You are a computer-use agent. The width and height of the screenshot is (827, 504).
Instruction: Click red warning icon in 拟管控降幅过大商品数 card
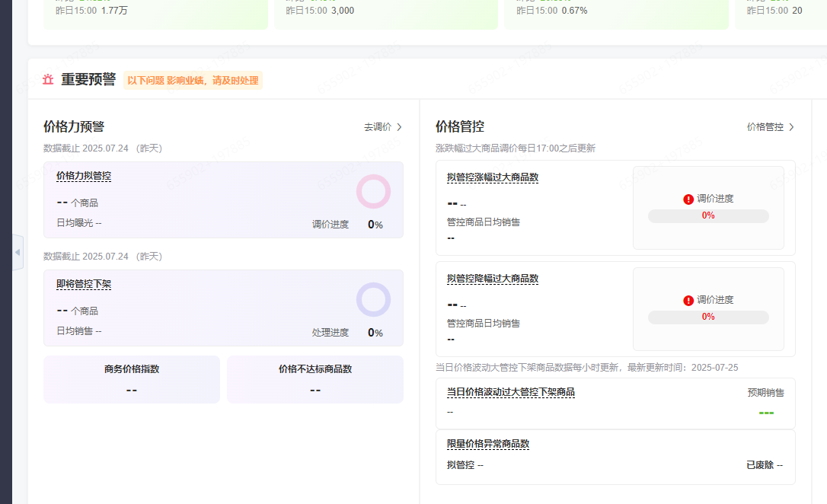click(688, 301)
